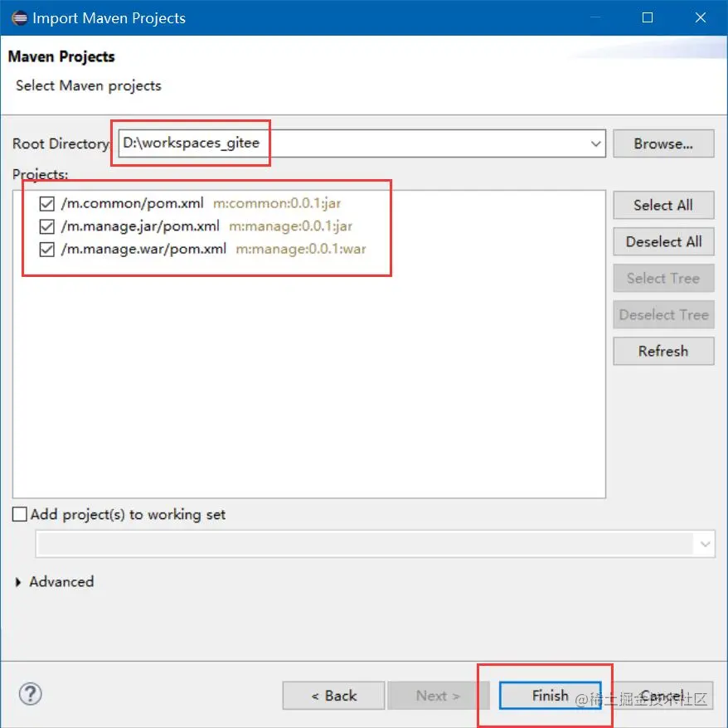Image resolution: width=728 pixels, height=728 pixels.
Task: Click the Finish button
Action: pos(551,696)
